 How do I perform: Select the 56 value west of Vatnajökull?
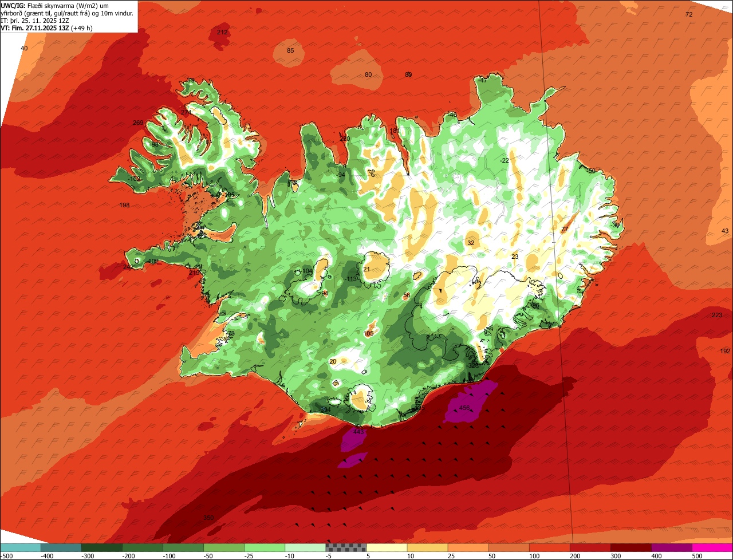pyautogui.click(x=407, y=295)
